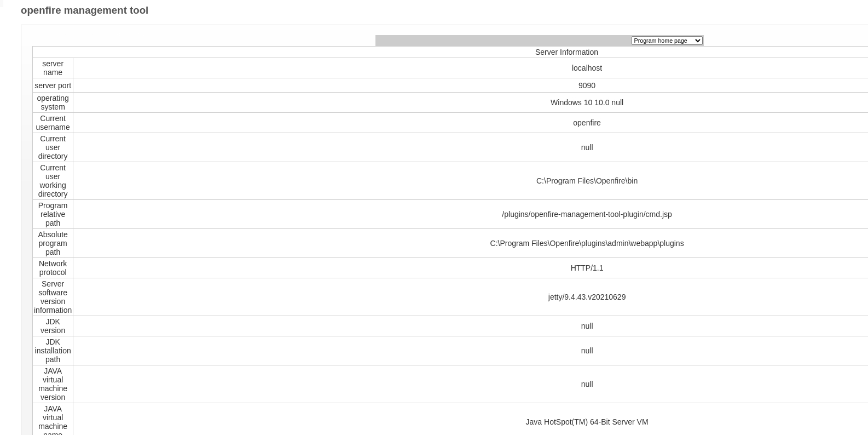868x435 pixels.
Task: Select the 9090 server port value
Action: coord(587,85)
